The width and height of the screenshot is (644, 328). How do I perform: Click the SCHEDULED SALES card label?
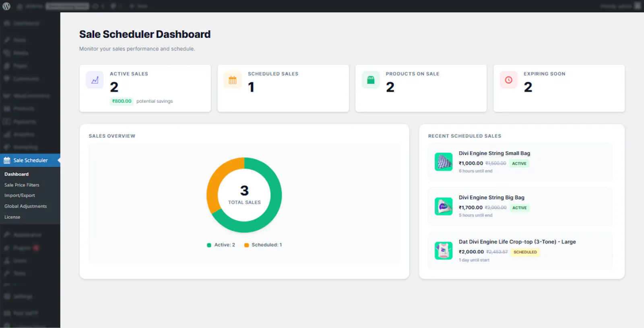pyautogui.click(x=273, y=74)
